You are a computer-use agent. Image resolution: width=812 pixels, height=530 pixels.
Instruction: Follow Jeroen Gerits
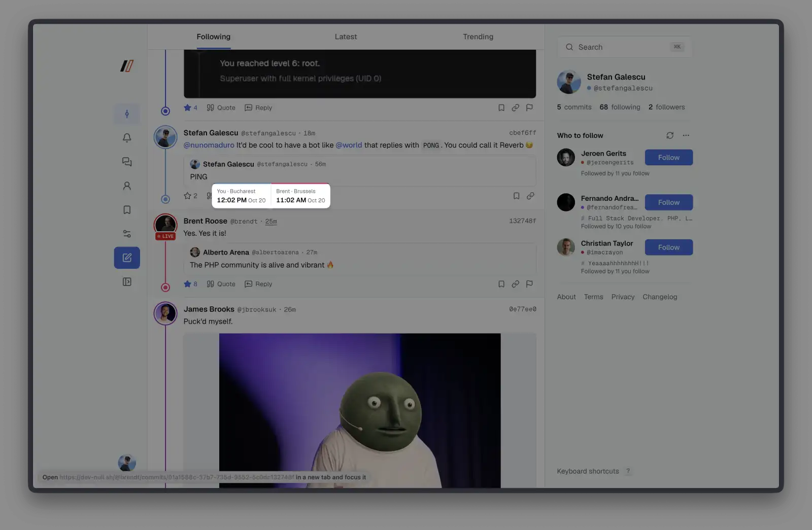(x=669, y=157)
